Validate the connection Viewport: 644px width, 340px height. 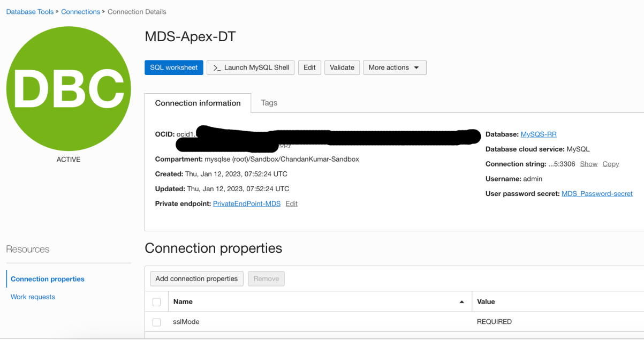click(342, 67)
